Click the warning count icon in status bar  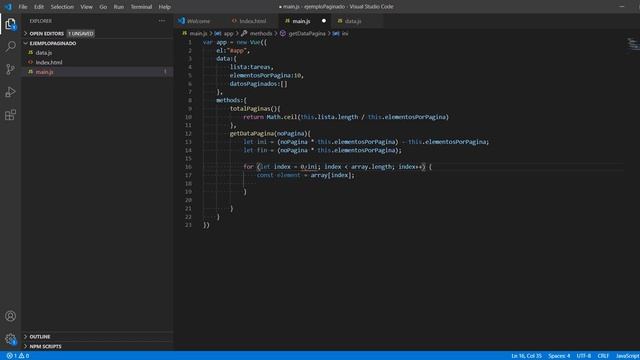(x=21, y=356)
